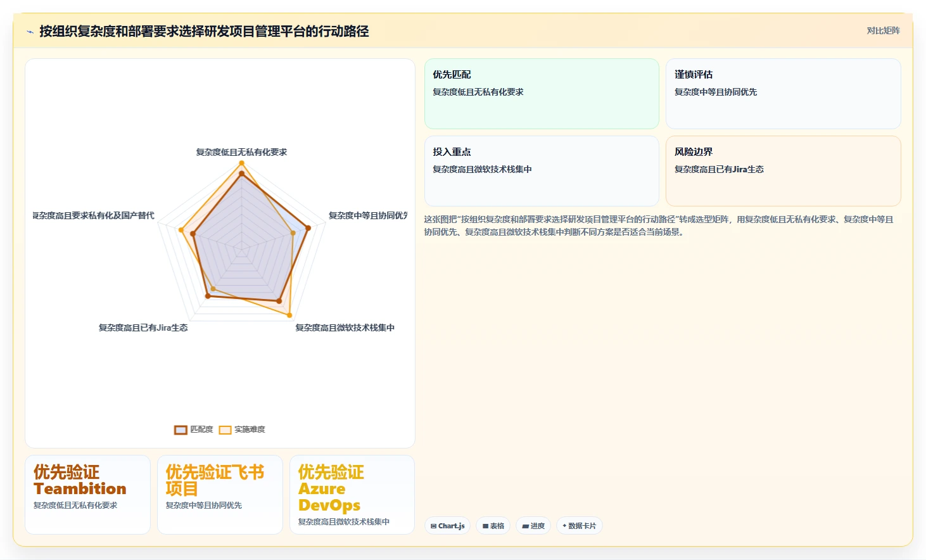The height and width of the screenshot is (560, 926).
Task: Select the 进度 tag chip
Action: (x=533, y=526)
